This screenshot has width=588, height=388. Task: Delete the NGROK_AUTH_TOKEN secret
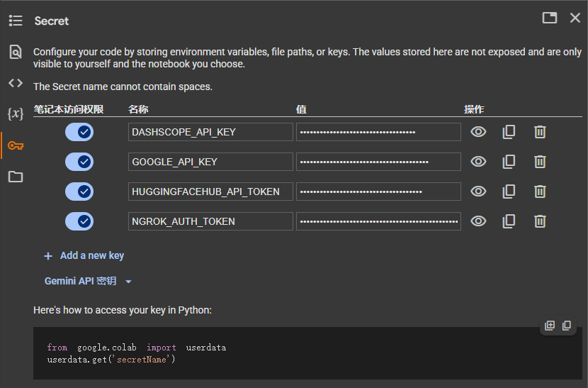tap(540, 221)
